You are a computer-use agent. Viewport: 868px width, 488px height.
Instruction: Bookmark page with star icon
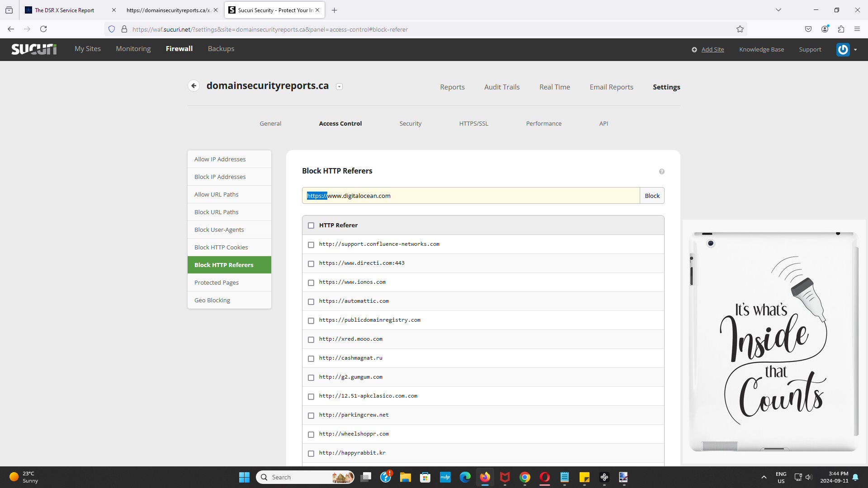point(740,29)
